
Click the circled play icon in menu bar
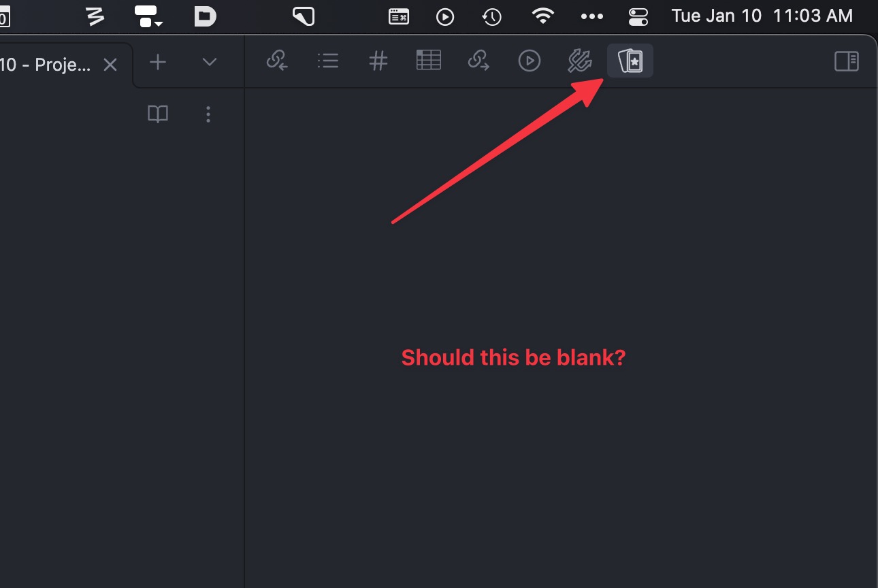pos(445,16)
